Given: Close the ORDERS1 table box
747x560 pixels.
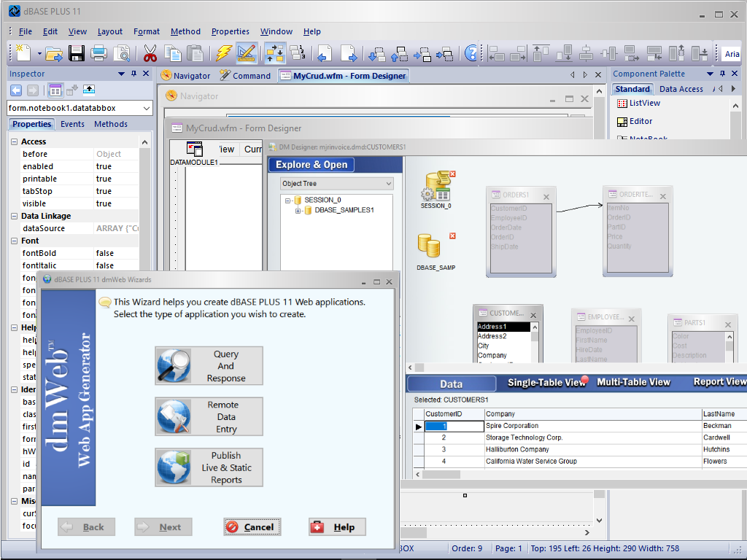Looking at the screenshot, I should click(x=546, y=197).
